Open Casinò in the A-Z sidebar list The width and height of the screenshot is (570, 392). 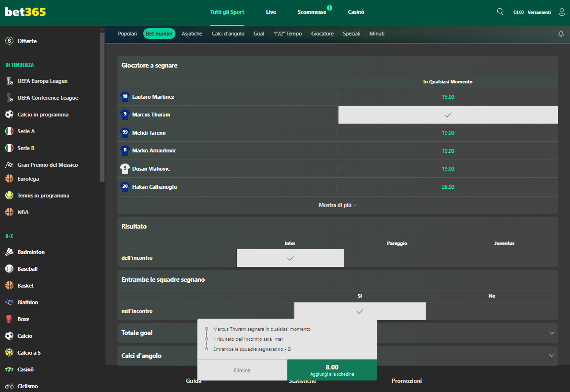click(x=25, y=369)
